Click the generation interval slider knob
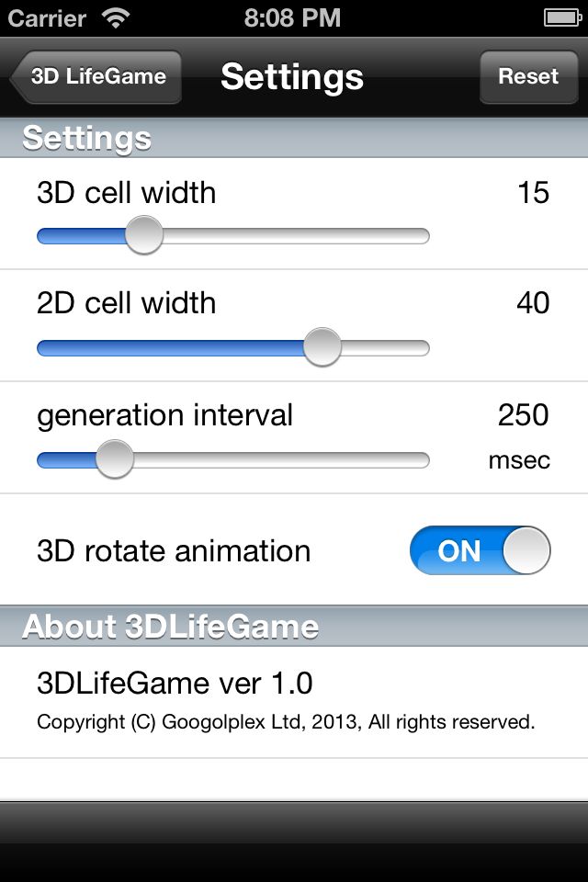Screen dimensions: 588x882 (x=115, y=459)
